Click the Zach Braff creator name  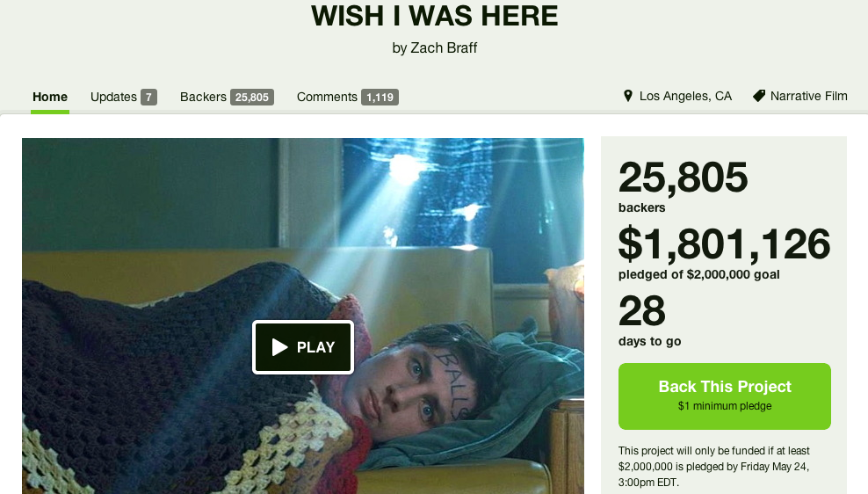[x=444, y=48]
